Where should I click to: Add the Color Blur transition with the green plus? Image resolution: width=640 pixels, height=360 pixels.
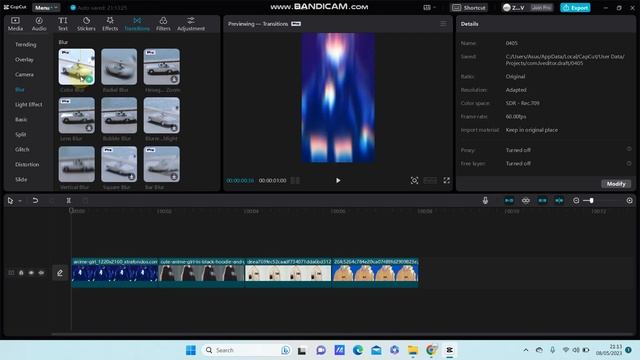point(89,79)
